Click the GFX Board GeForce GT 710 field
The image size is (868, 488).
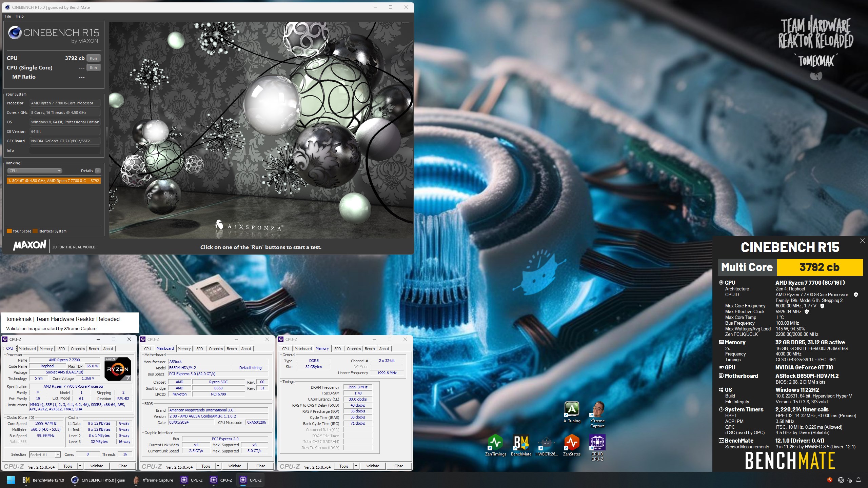tap(65, 141)
